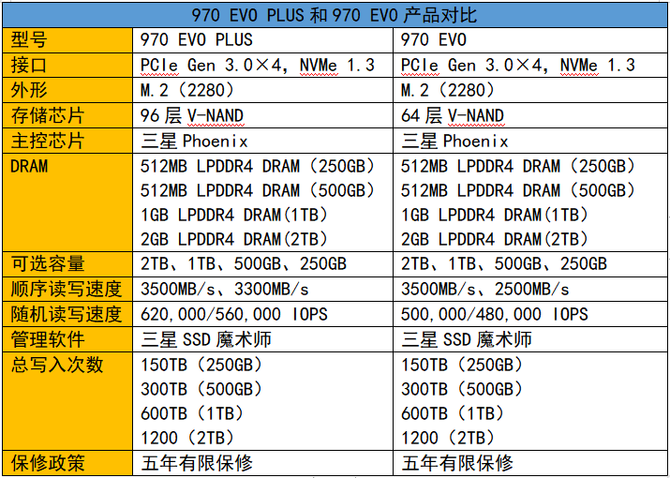Image resolution: width=670 pixels, height=478 pixels.
Task: Click "1GB LPDDR4 DRAM(1TB)" in 970 EVO PLUS column
Action: (x=235, y=215)
